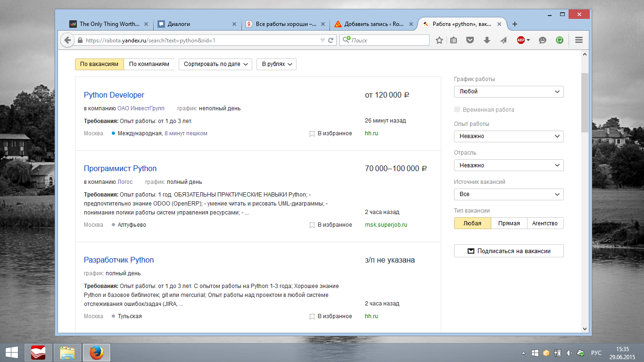Toggle the Временная работа checkbox
Viewport: 644px width, 362px height.
[457, 109]
